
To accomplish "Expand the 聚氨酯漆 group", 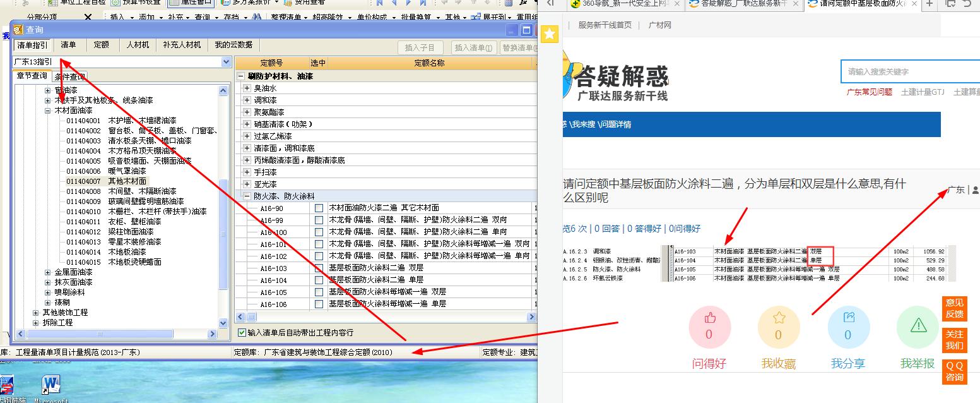I will click(x=247, y=112).
